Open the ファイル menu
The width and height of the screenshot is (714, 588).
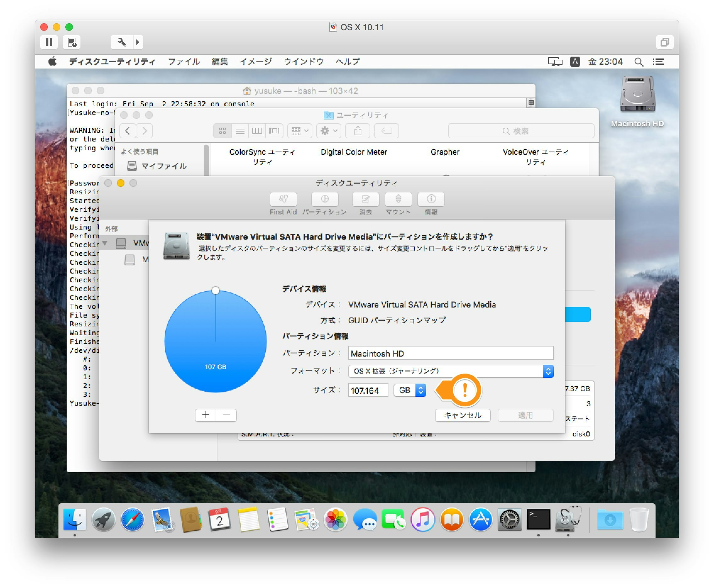(x=184, y=62)
